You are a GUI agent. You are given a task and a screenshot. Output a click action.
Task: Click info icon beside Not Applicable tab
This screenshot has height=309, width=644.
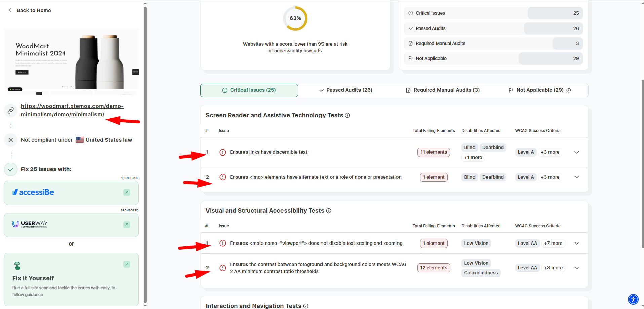[x=569, y=90]
